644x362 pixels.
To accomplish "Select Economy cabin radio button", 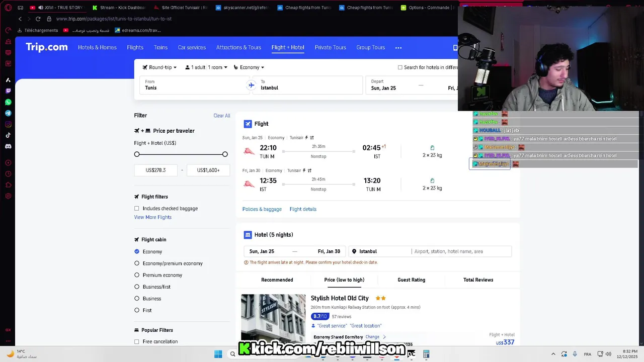I will [x=137, y=251].
